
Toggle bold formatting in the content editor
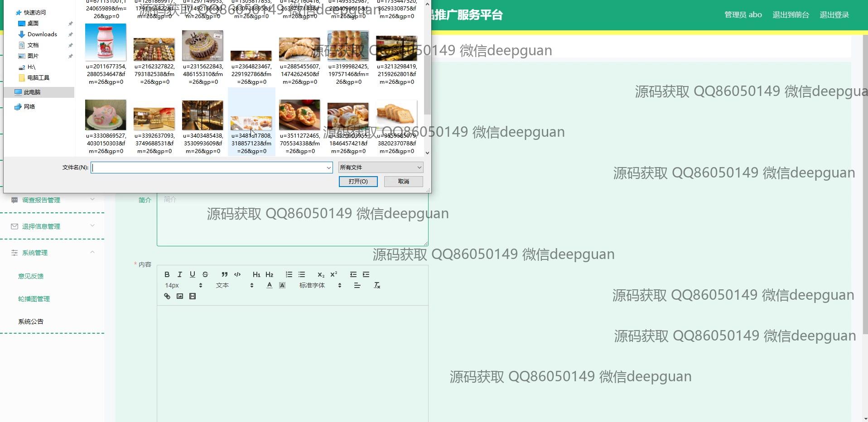coord(167,274)
